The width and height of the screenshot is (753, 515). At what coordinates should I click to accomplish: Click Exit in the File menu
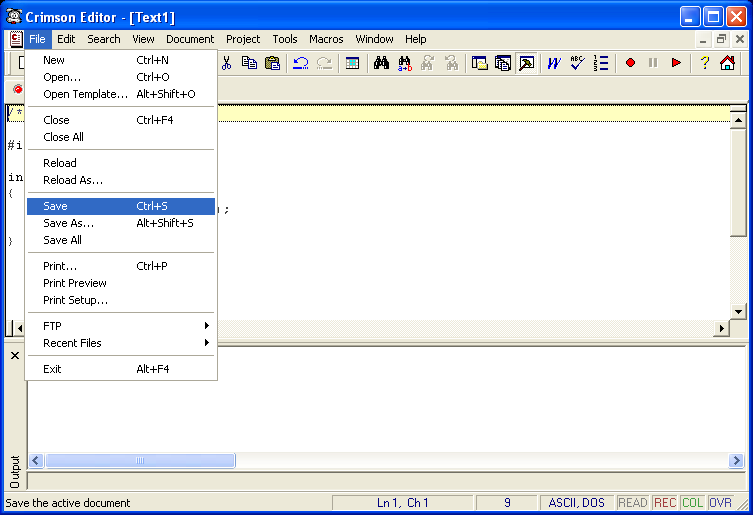click(x=52, y=369)
